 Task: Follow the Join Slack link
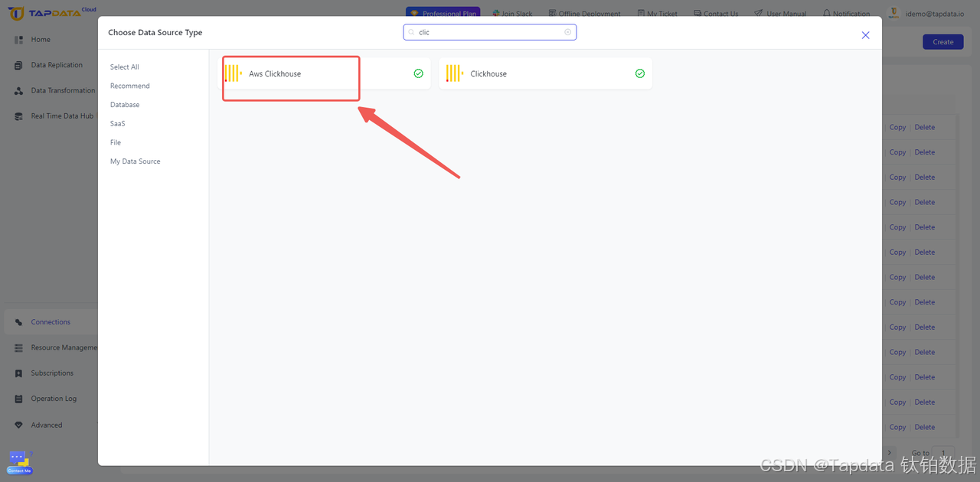click(512, 14)
